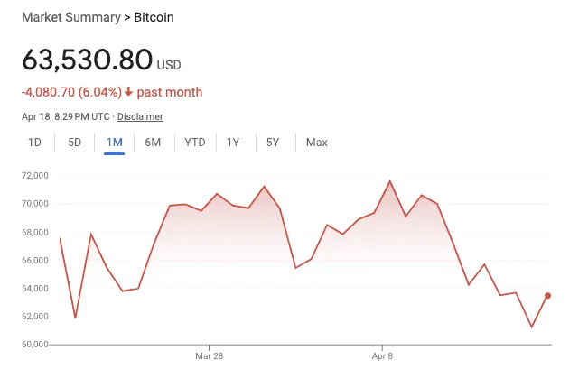Click the 63,530.80 price value
This screenshot has height=369, width=588.
88,60
